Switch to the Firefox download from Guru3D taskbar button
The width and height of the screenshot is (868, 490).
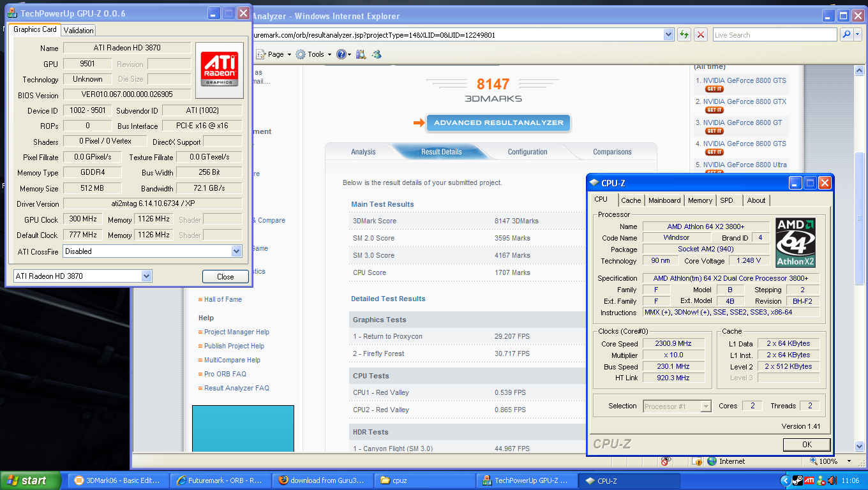(x=322, y=481)
